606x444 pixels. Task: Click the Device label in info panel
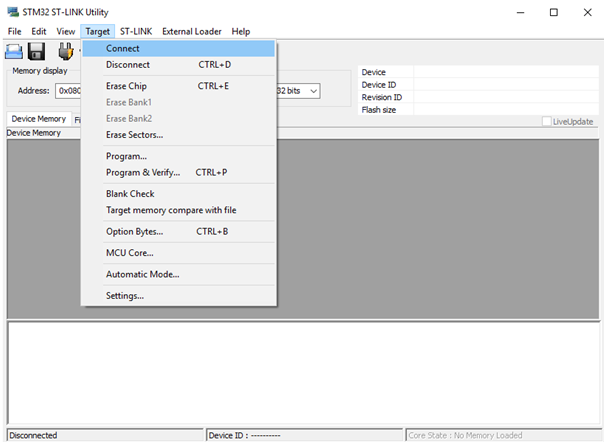(x=373, y=72)
